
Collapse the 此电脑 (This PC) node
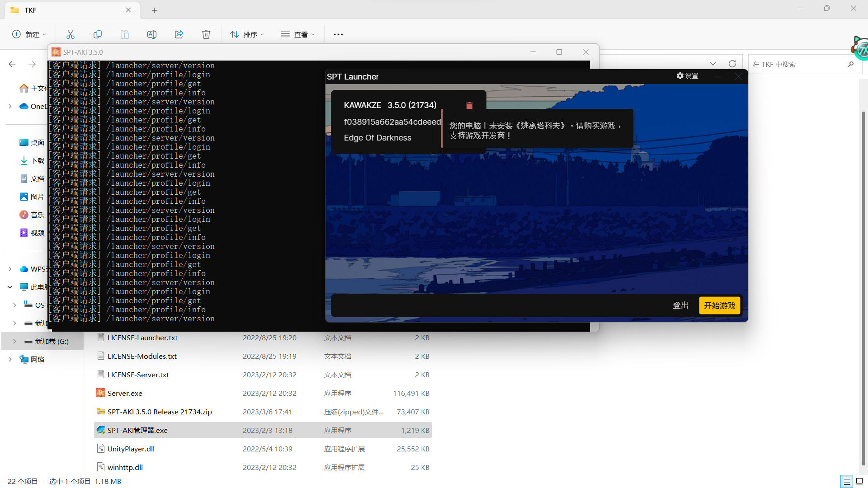coord(10,287)
